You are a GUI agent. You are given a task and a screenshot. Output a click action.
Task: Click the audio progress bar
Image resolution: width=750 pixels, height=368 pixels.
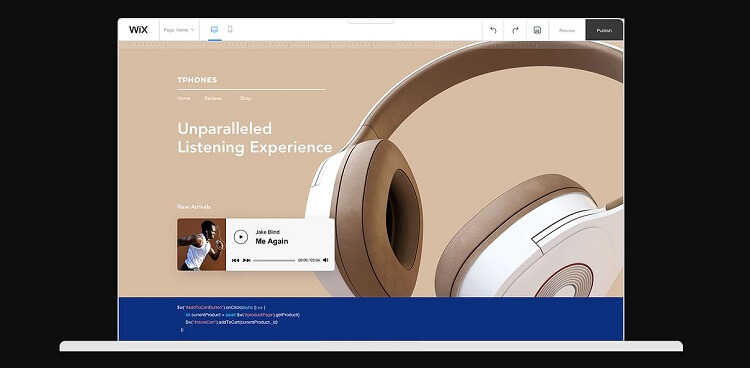pyautogui.click(x=274, y=260)
